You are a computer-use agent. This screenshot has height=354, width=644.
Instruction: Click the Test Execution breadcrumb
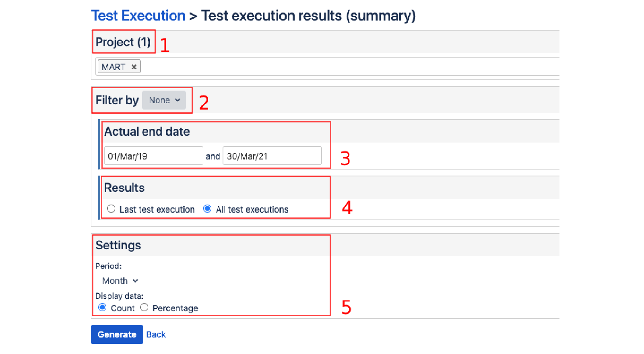coord(138,15)
